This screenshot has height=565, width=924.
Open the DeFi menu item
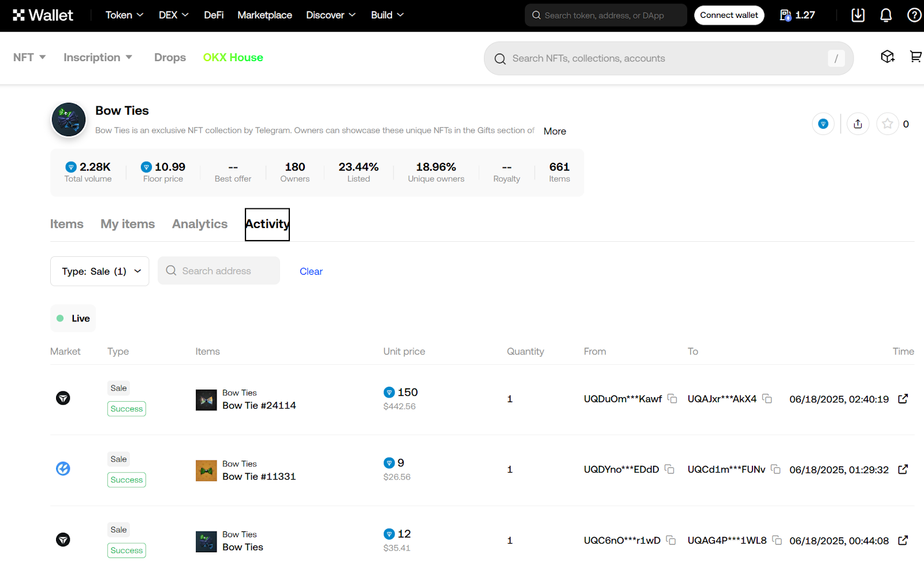point(214,15)
